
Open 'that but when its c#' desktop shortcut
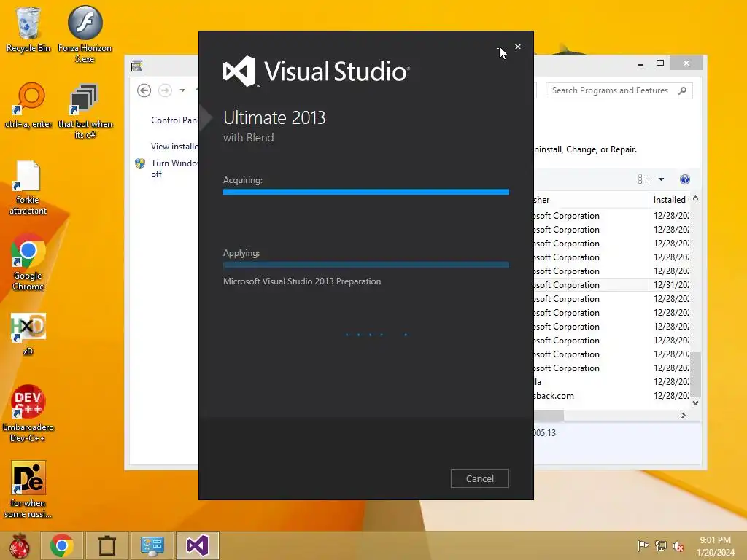[x=85, y=111]
